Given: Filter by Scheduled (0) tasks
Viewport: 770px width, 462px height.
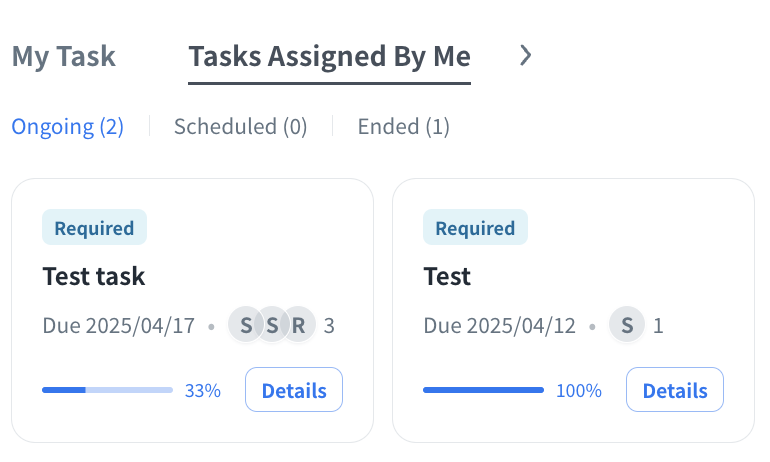Looking at the screenshot, I should click(x=240, y=127).
